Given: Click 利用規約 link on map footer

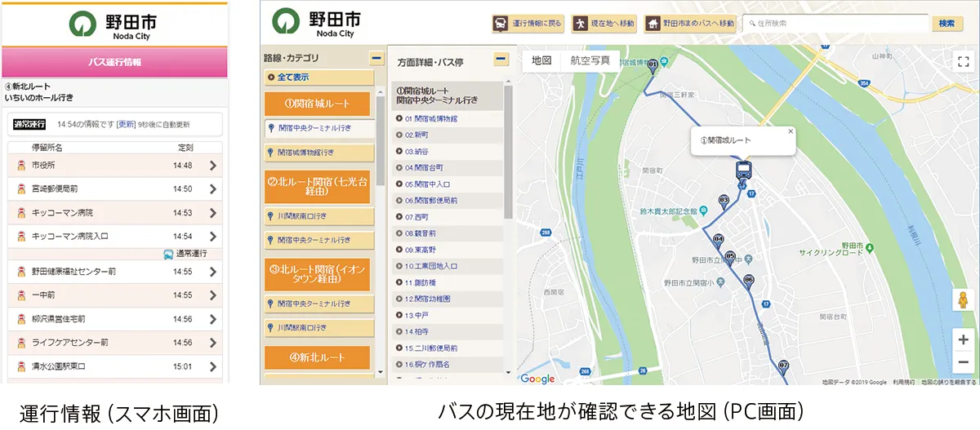Looking at the screenshot, I should click(x=903, y=382).
